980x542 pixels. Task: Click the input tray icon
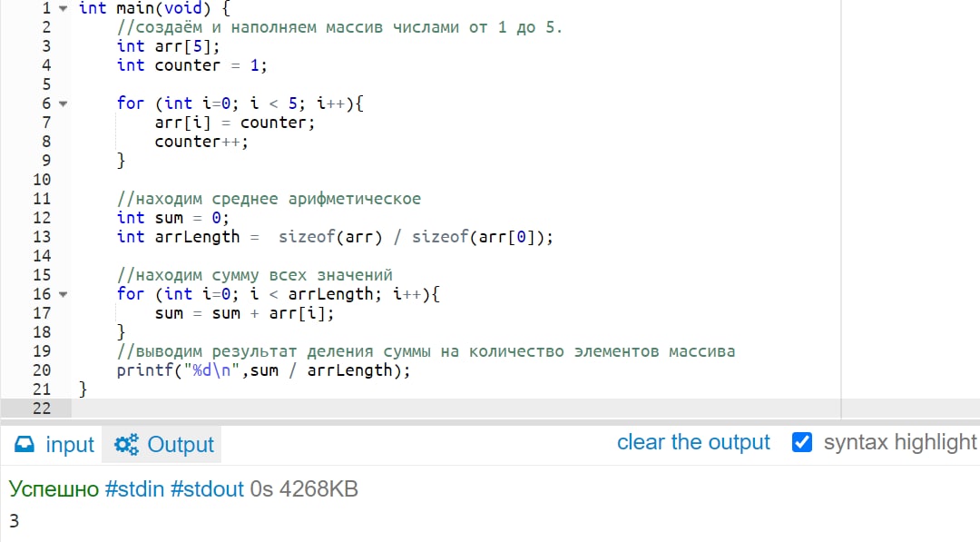pyautogui.click(x=24, y=444)
